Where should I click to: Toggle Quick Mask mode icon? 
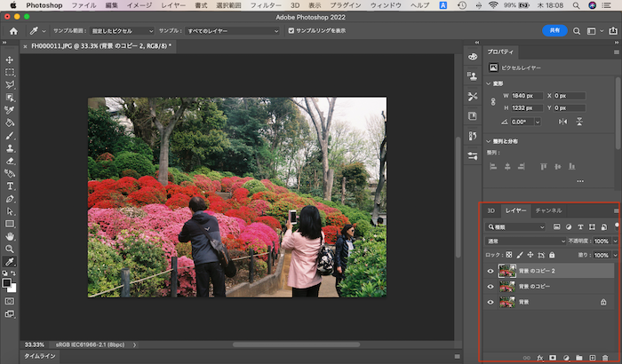10,301
